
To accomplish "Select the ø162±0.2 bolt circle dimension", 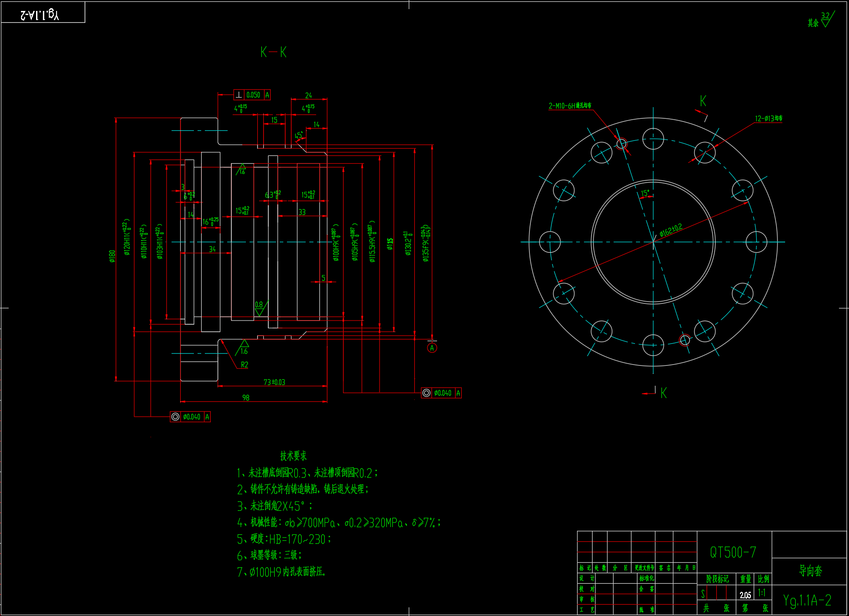I will pos(671,230).
